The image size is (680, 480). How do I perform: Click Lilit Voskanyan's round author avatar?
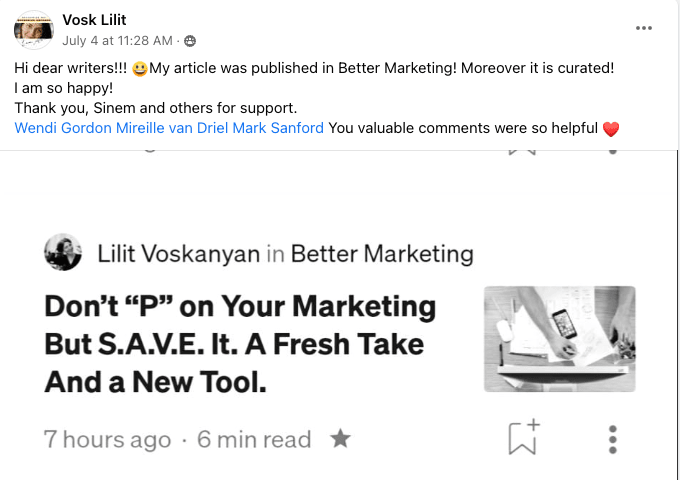[x=63, y=253]
